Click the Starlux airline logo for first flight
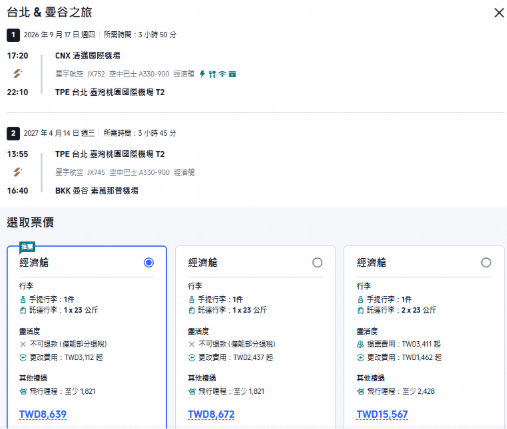Viewport: 507px width, 429px height. (x=17, y=73)
